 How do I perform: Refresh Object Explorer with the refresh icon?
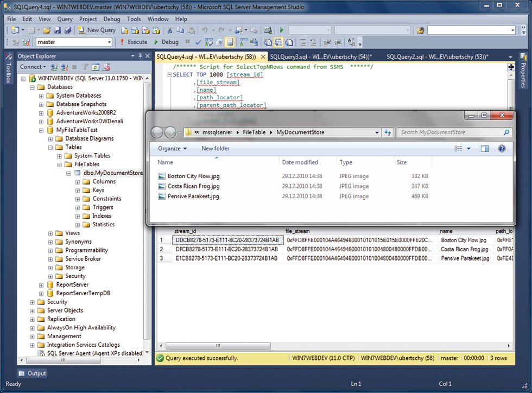click(x=96, y=67)
